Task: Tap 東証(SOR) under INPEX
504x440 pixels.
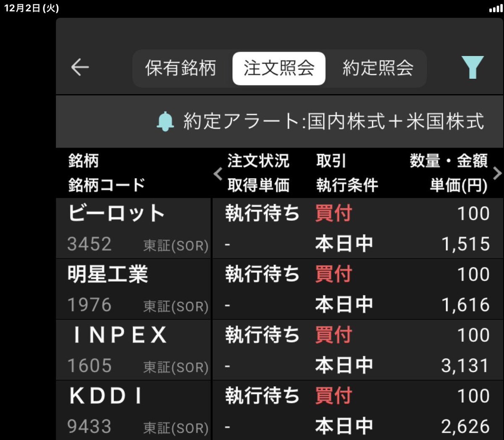Action: [176, 368]
